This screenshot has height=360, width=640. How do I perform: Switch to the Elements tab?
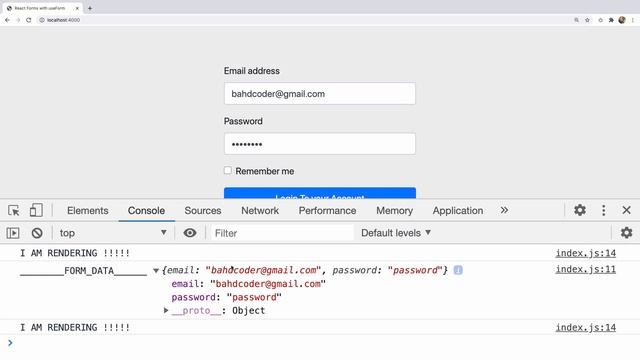click(x=88, y=211)
